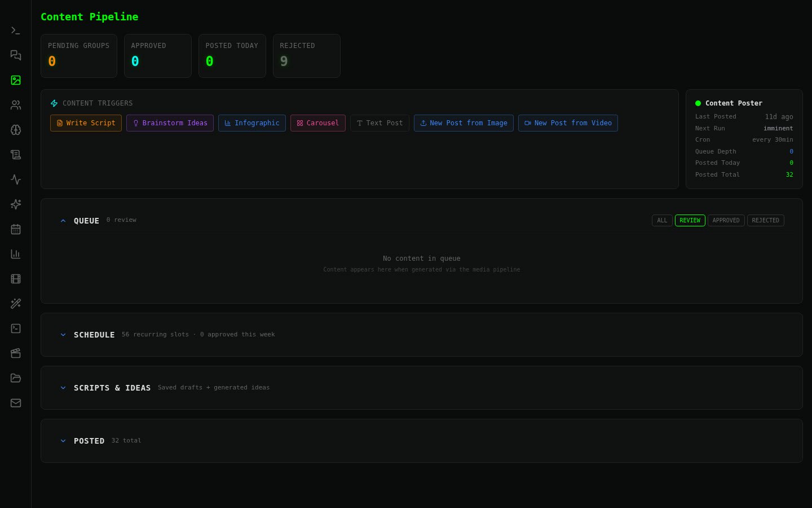Click the Content Poster panel heading
The height and width of the screenshot is (508, 812).
pyautogui.click(x=734, y=103)
